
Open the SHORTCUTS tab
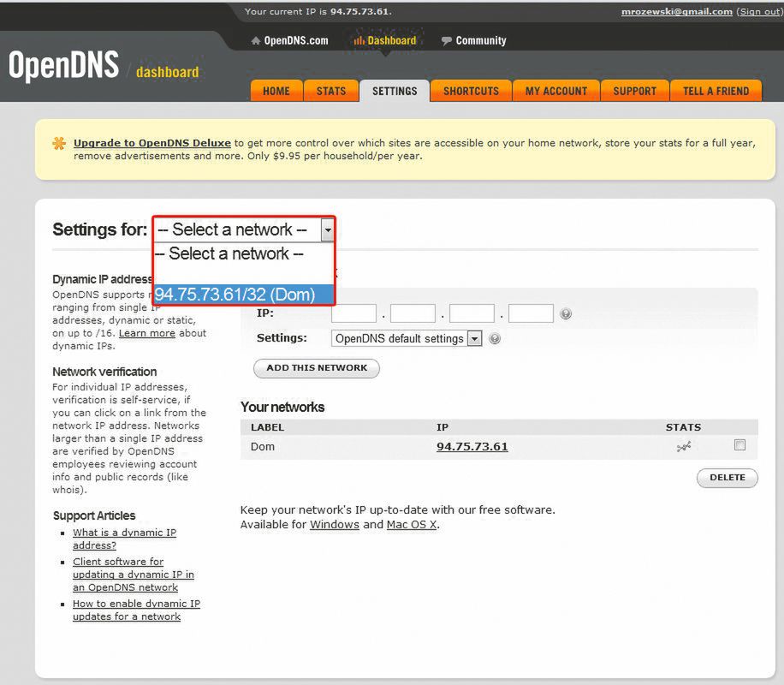471,91
